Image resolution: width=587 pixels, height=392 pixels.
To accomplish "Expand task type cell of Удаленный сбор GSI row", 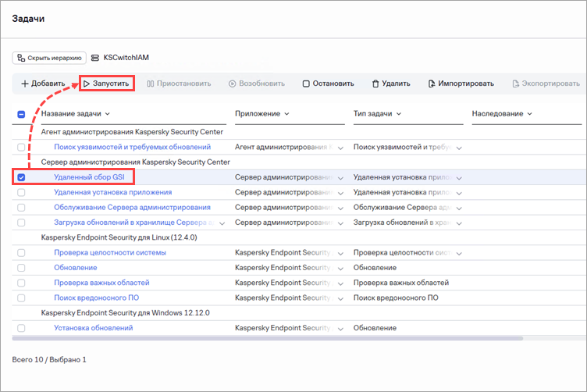I will pyautogui.click(x=459, y=178).
